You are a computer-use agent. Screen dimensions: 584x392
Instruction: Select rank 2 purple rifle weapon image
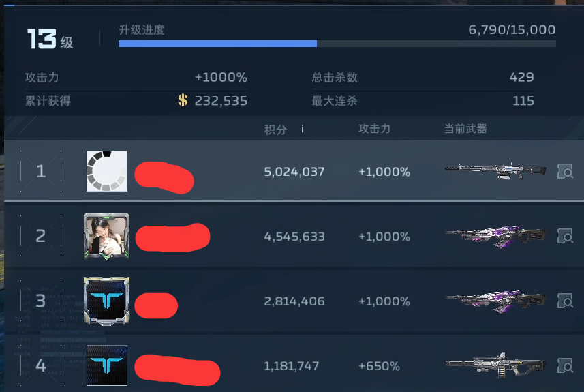[495, 237]
